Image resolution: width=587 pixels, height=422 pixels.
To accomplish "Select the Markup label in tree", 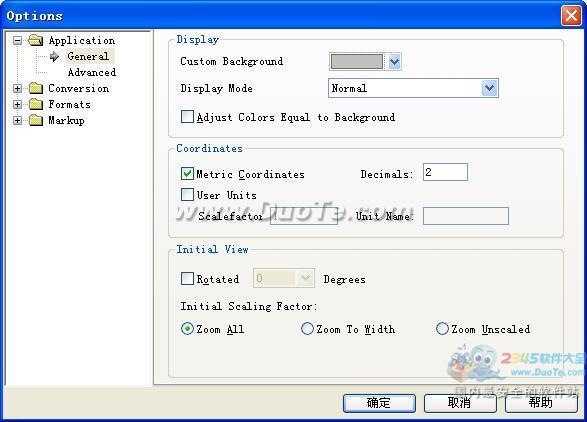I will [66, 121].
